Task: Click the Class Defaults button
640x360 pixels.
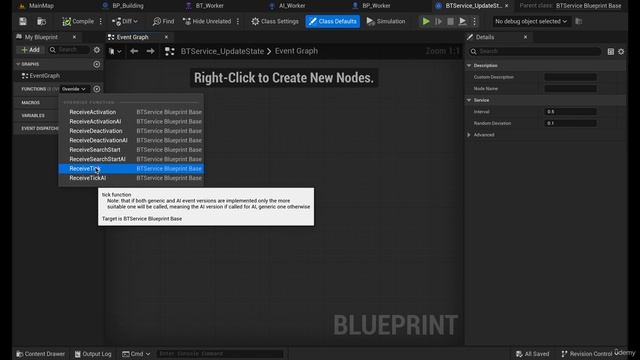Action: point(333,21)
